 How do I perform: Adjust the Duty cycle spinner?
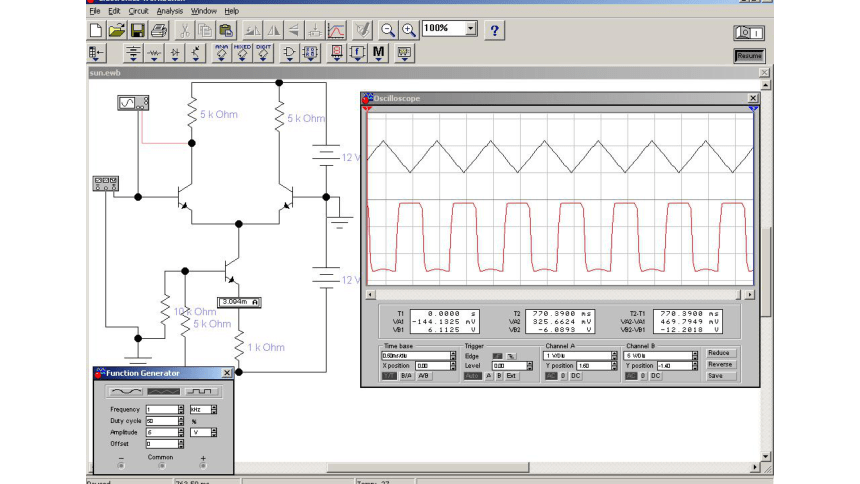181,421
